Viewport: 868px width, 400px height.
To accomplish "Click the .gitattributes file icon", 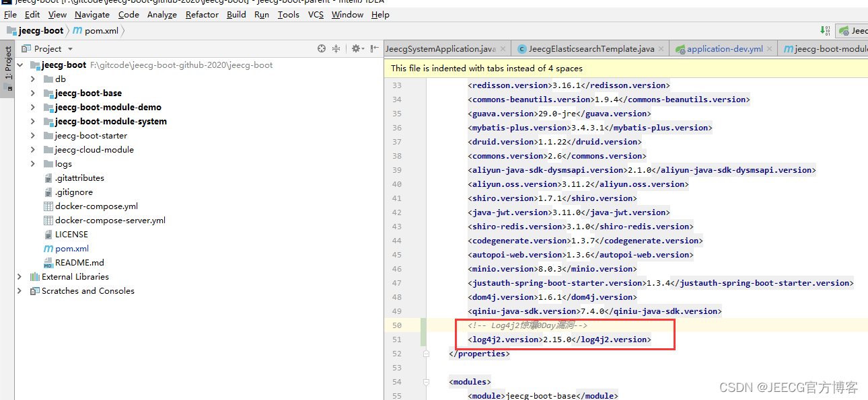I will (48, 178).
